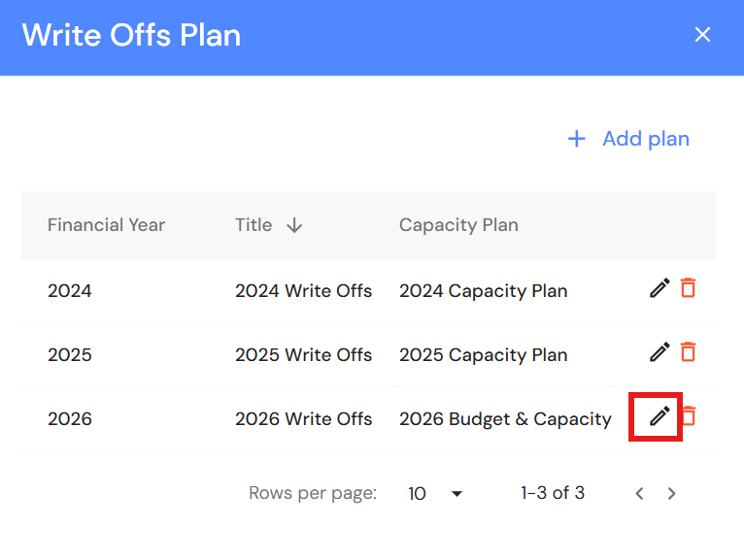Viewport: 744px width, 560px height.
Task: Sort by the Title column header
Action: click(254, 225)
